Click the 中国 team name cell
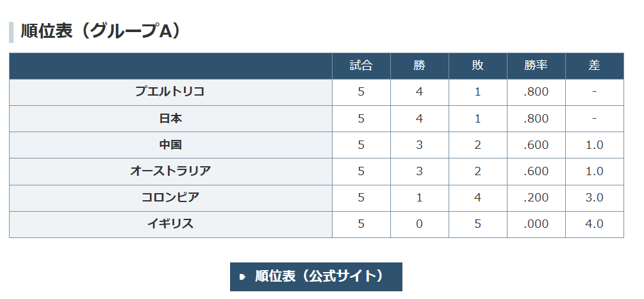 point(170,144)
